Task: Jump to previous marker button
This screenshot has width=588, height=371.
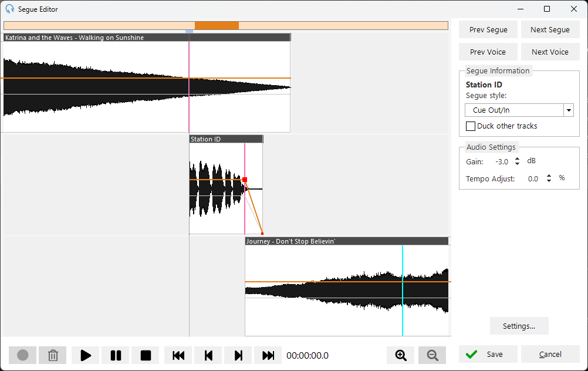Action: pos(208,355)
